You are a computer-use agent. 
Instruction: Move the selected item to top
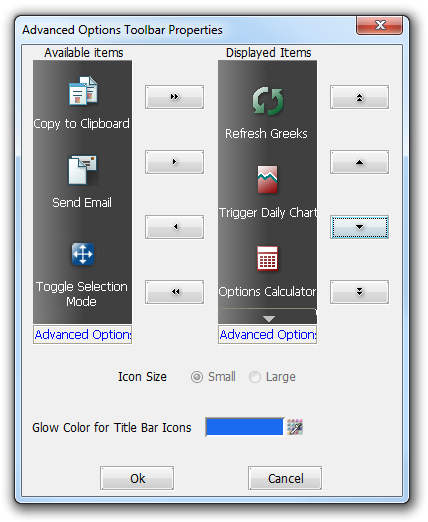pos(359,97)
